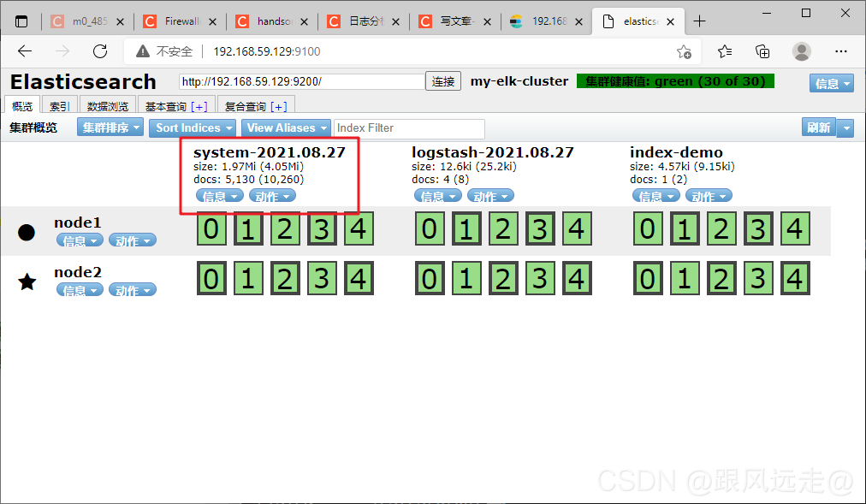Open 动作 dropdown for node1
This screenshot has width=866, height=504.
(133, 240)
